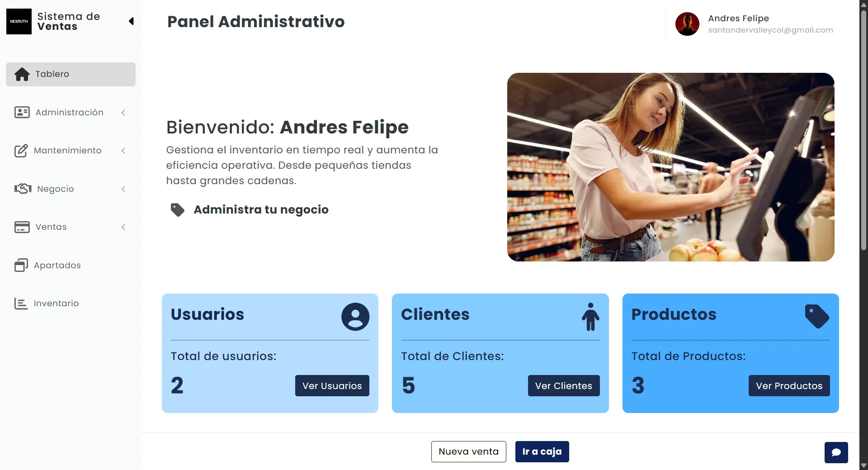
Task: Click the Ver Usuarios button
Action: point(332,386)
